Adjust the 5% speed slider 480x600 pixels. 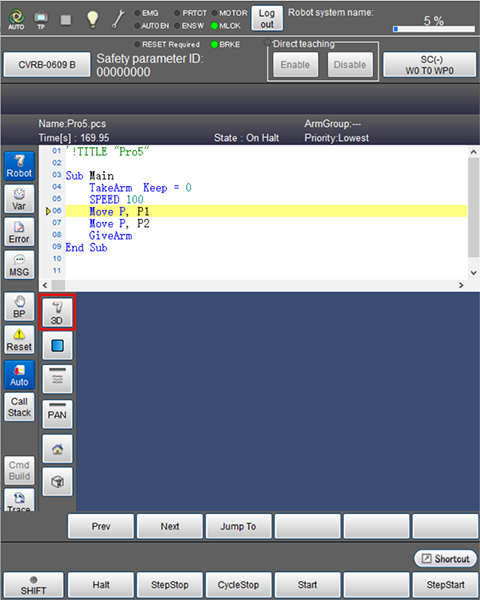click(434, 29)
